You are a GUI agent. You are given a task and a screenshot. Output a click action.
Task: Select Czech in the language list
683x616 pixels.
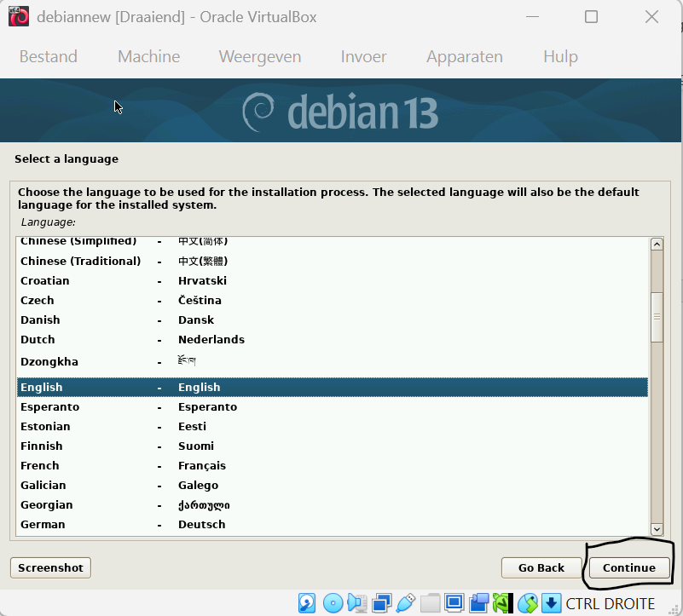pyautogui.click(x=333, y=301)
